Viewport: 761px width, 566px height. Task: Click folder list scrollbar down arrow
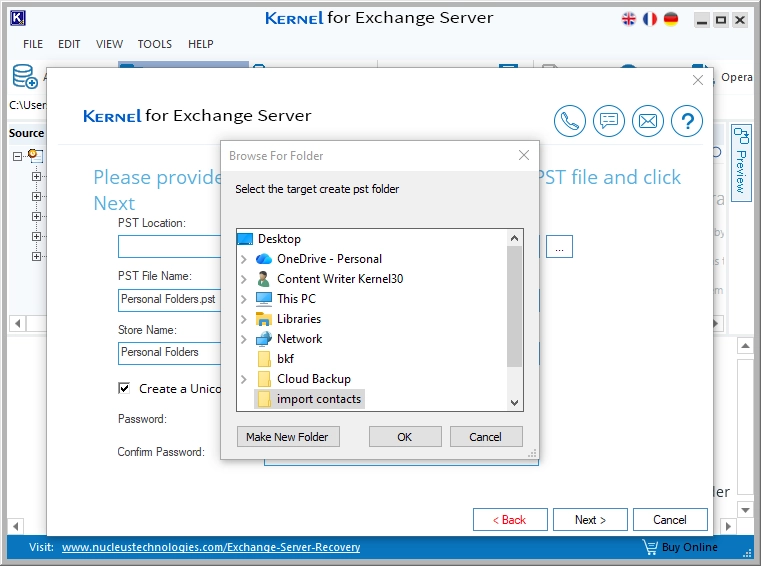point(514,402)
